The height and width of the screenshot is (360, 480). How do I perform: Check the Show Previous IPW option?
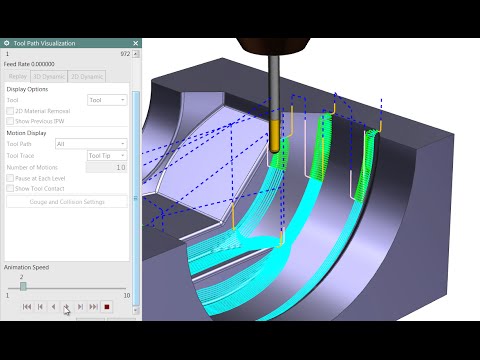click(x=10, y=121)
